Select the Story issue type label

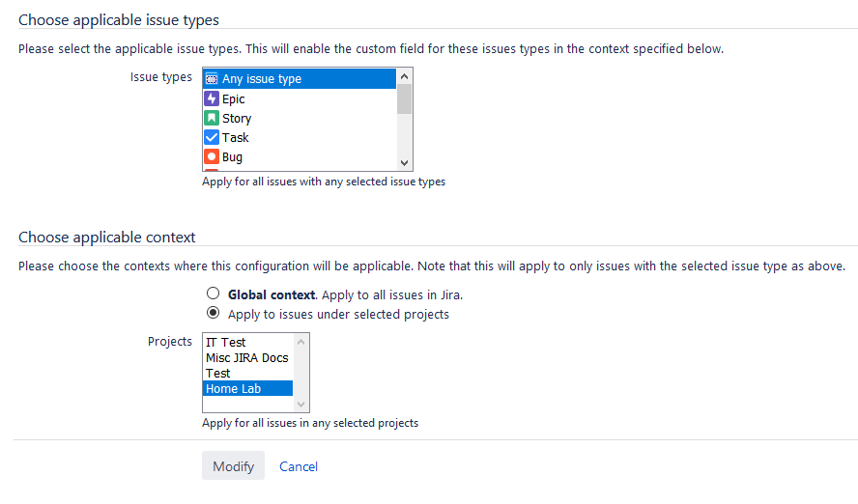[237, 118]
